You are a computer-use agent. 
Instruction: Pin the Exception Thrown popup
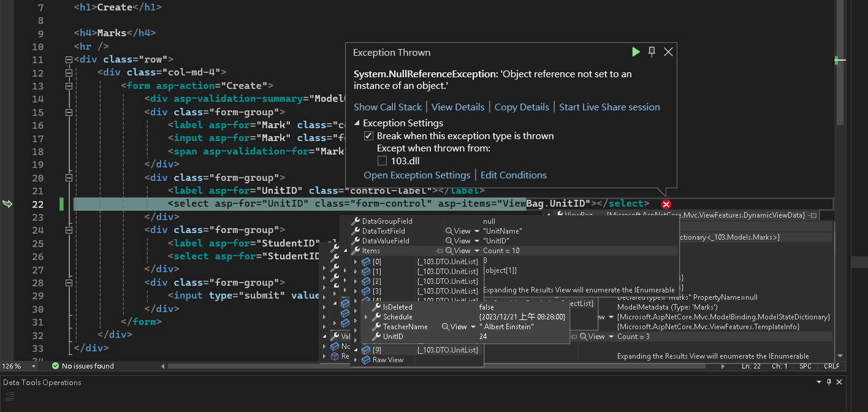click(652, 52)
